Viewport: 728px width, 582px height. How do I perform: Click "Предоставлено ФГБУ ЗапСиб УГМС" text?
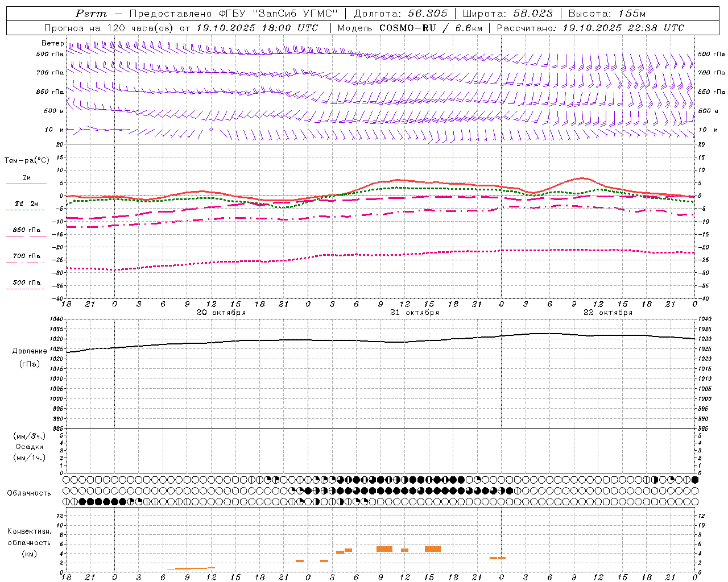pyautogui.click(x=234, y=14)
